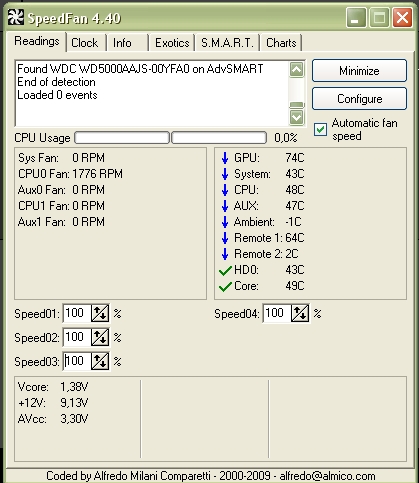
Task: Close the SpeedFan window
Action: tap(403, 17)
